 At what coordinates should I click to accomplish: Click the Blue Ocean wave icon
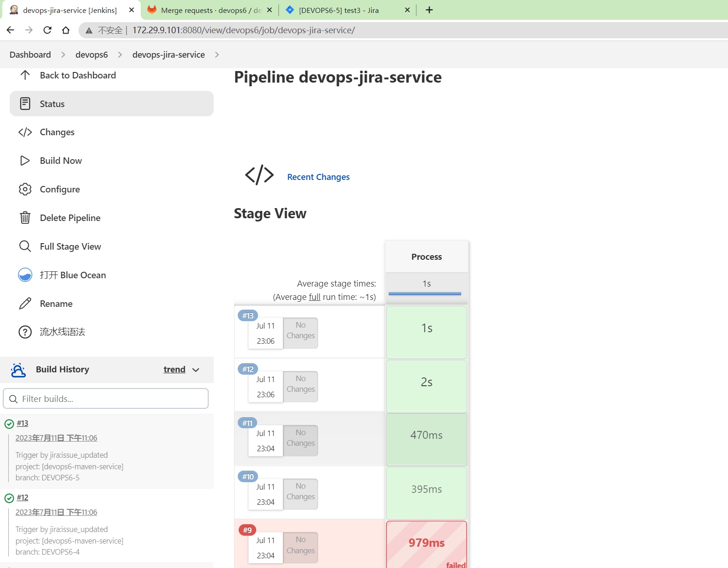(25, 275)
